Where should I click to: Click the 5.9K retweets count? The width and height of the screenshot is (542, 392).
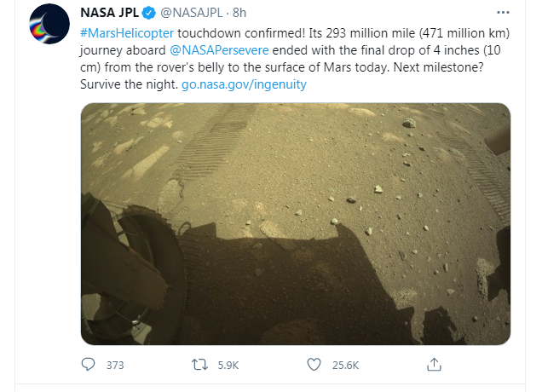point(228,366)
